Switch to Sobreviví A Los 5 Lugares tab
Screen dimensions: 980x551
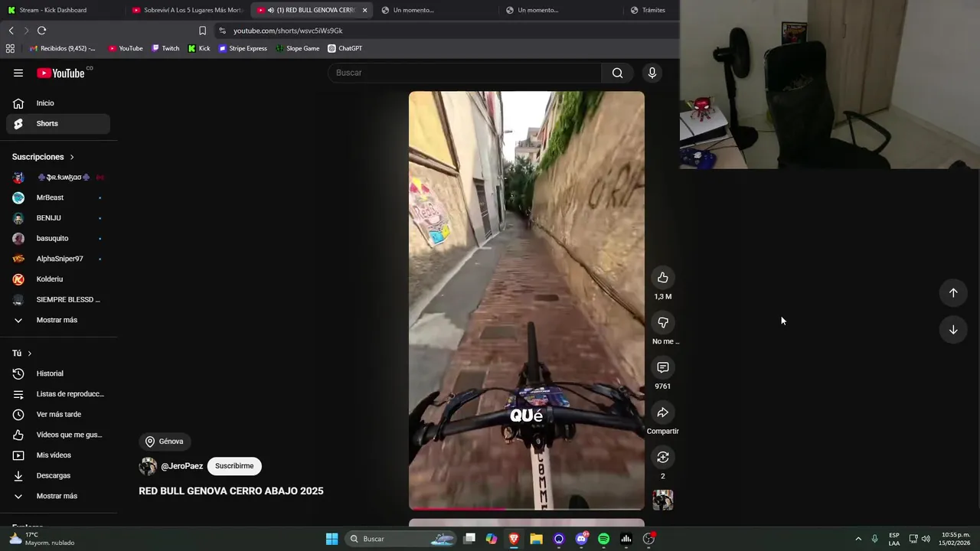point(188,10)
